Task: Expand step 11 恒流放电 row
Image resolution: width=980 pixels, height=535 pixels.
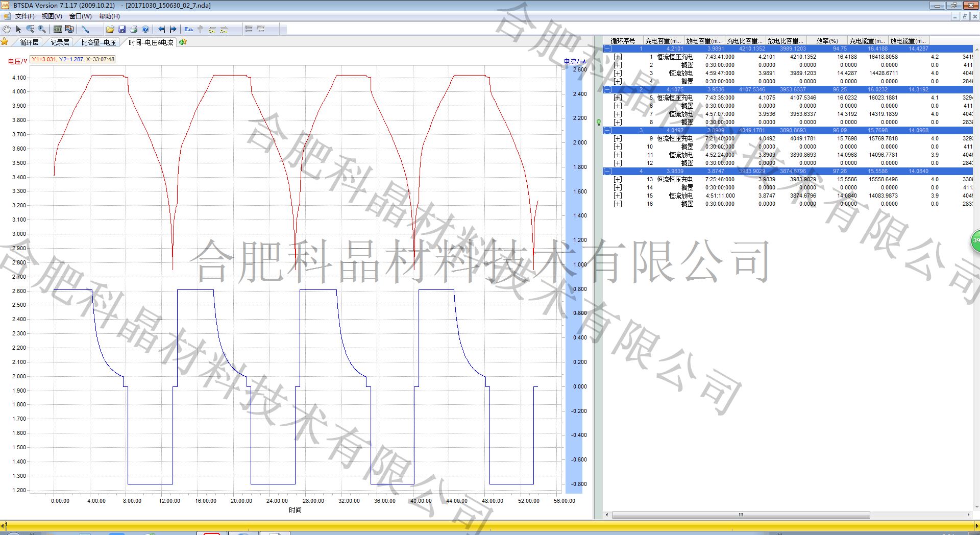Action: point(618,155)
